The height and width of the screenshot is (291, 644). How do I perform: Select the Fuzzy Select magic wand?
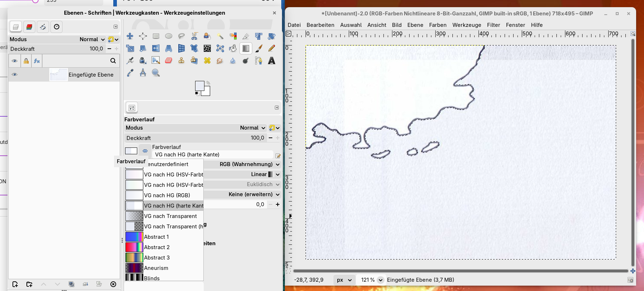[220, 36]
